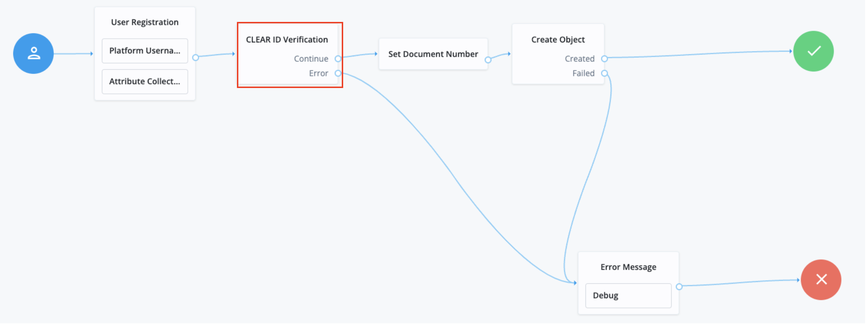
Task: Select the blue user start icon
Action: pos(33,53)
